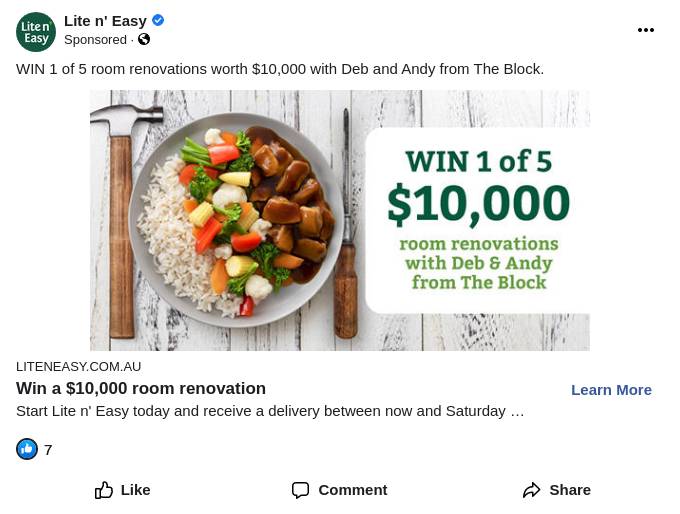Click the Sponsored label
Viewport: 680px width, 514px height.
coord(95,40)
